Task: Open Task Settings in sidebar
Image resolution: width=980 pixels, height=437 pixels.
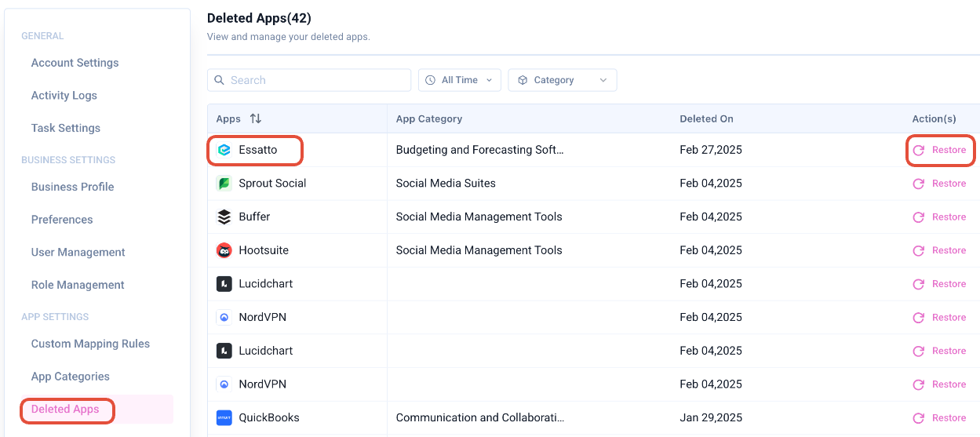Action: (66, 128)
